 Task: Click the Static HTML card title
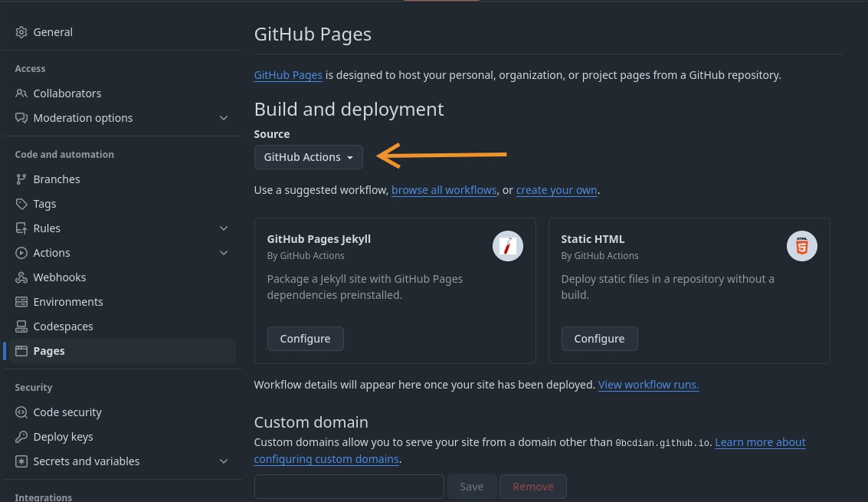(592, 239)
